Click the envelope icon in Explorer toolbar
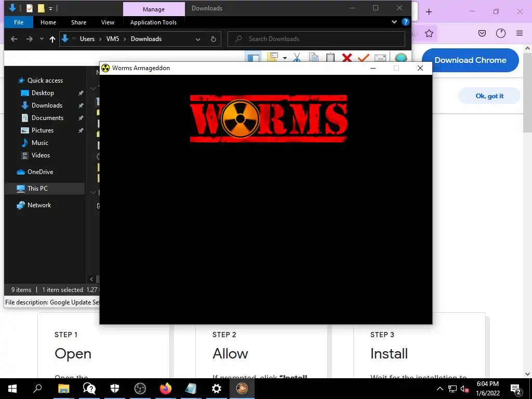 pyautogui.click(x=380, y=57)
